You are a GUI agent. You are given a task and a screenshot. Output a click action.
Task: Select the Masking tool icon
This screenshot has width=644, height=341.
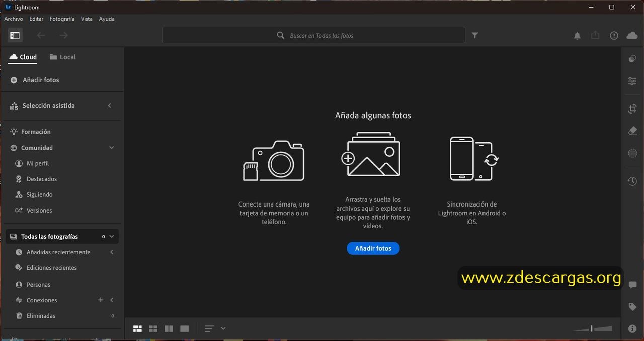(632, 153)
